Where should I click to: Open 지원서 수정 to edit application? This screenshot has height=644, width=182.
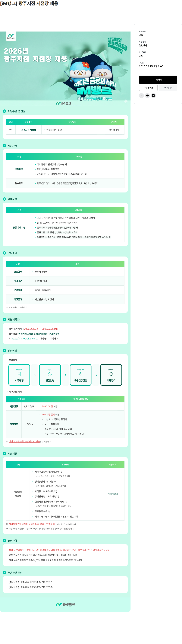(x=148, y=88)
